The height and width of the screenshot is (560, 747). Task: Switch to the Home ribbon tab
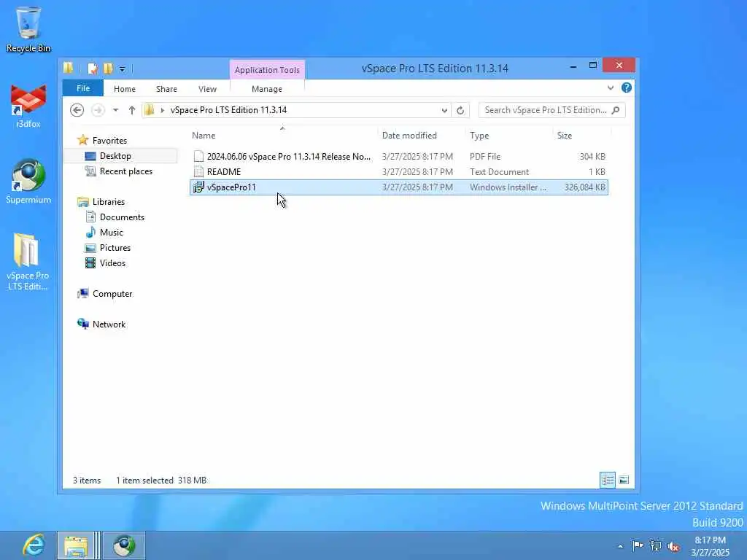[x=124, y=89]
